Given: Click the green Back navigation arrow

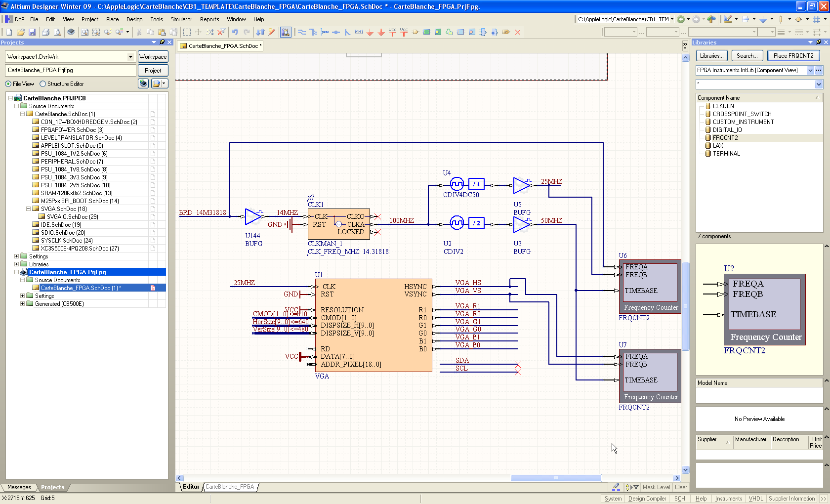Looking at the screenshot, I should pyautogui.click(x=681, y=19).
